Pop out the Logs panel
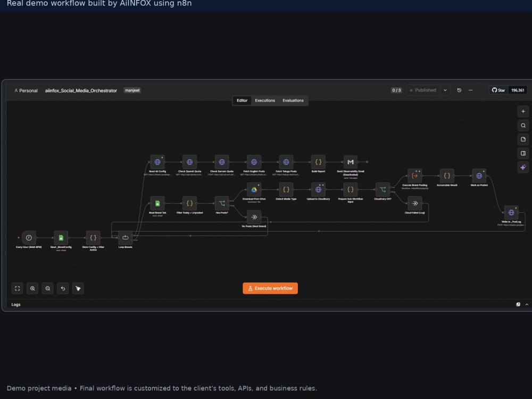 [x=518, y=305]
